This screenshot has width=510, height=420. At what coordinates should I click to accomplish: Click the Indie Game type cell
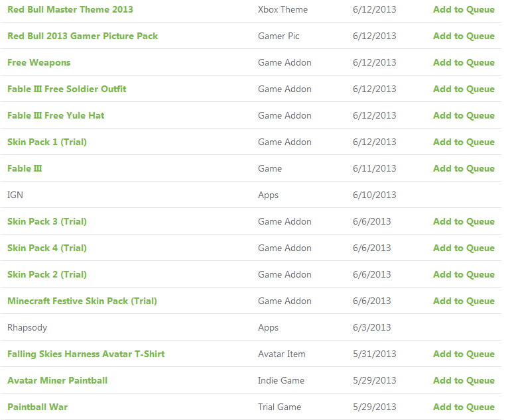[x=281, y=381]
